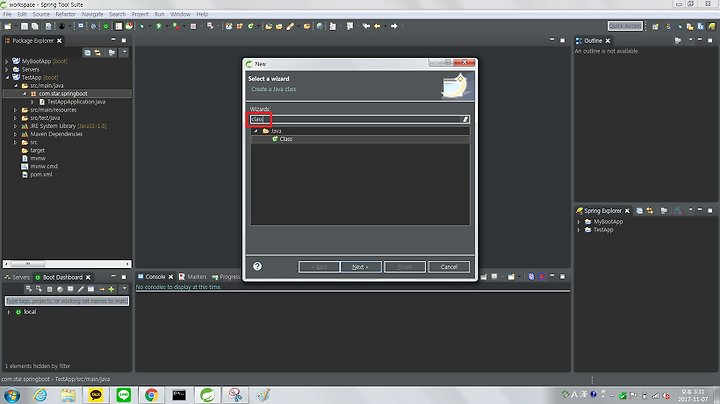Open the Windows Start button

(x=11, y=395)
